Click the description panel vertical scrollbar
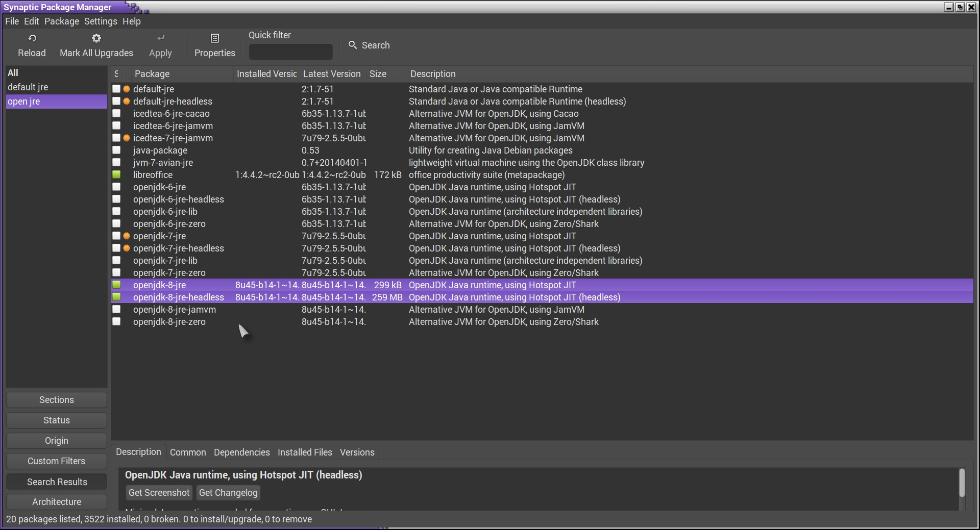 [x=962, y=483]
